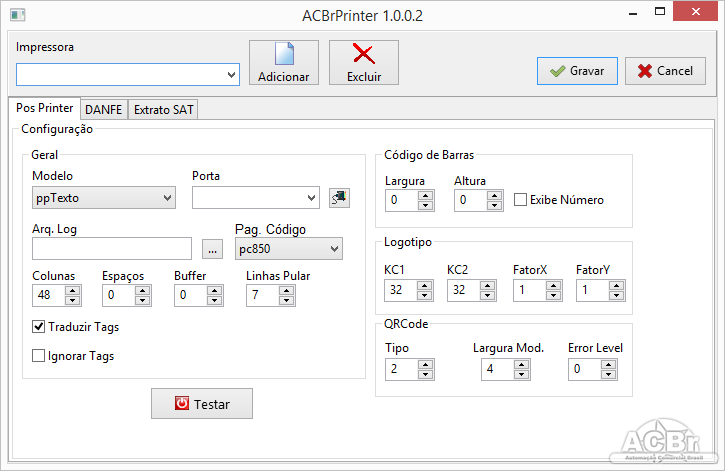Increase the FatorY spinner value
Viewport: 725px width, 471px height.
[x=616, y=285]
